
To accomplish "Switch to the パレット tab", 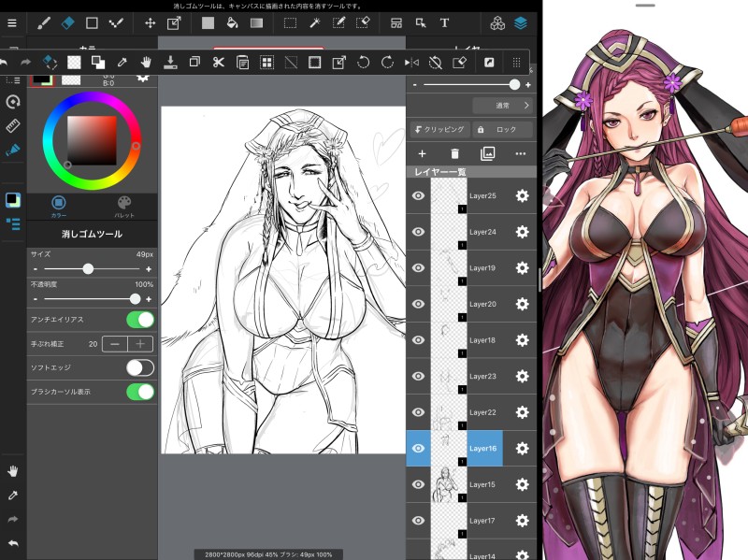I will point(124,206).
